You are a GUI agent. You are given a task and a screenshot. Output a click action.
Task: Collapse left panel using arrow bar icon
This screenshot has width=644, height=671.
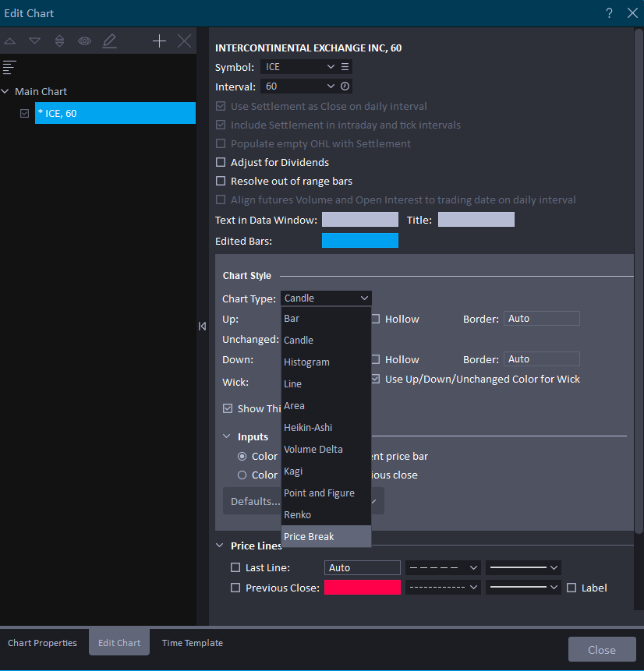point(203,326)
